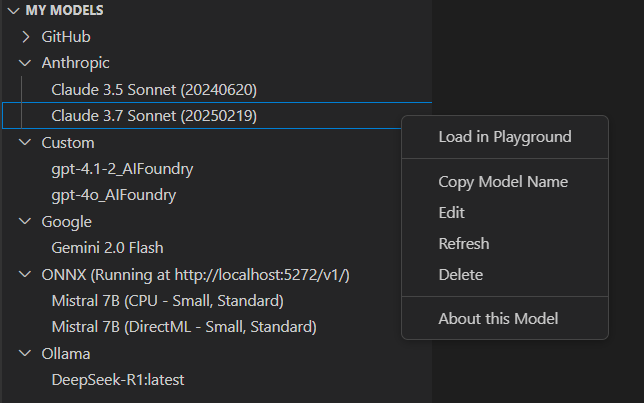Open About this Model menu item
This screenshot has height=403, width=644.
pyautogui.click(x=498, y=319)
